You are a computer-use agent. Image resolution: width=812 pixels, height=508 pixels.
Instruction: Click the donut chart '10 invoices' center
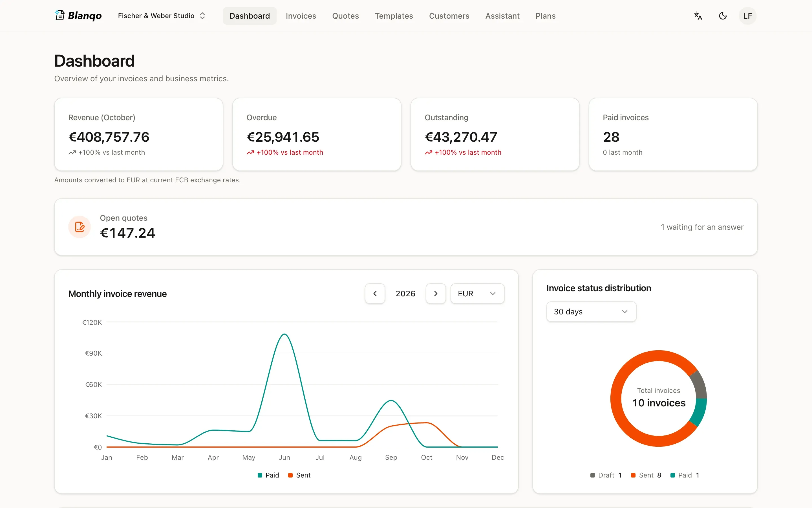coord(659,403)
